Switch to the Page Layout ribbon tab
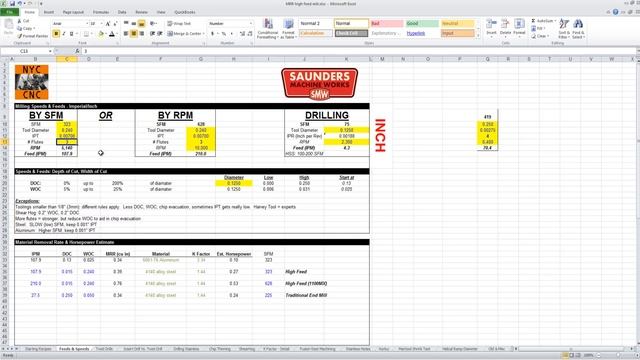The width and height of the screenshot is (640, 360). click(x=73, y=12)
